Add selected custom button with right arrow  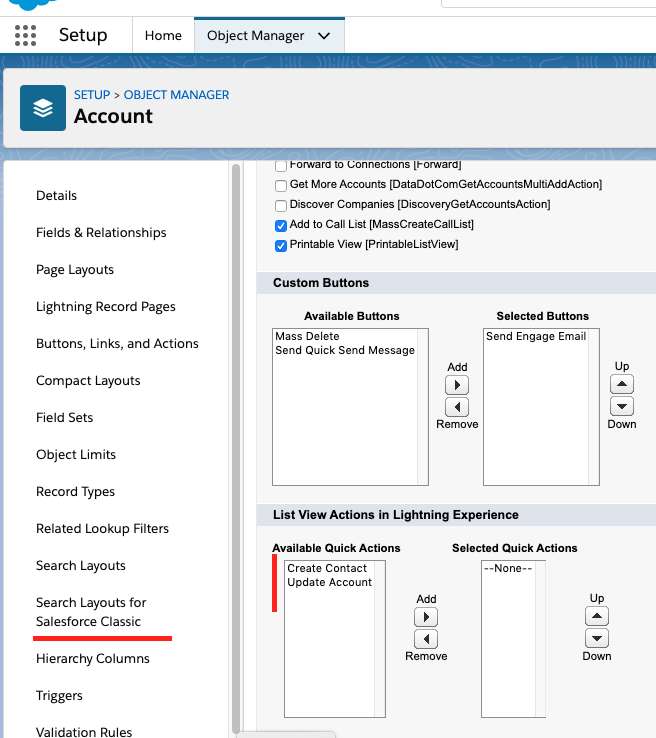click(x=457, y=385)
